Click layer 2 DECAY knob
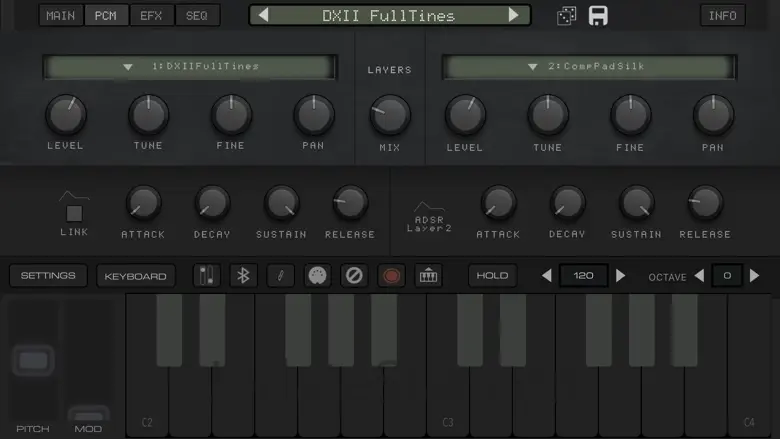 point(567,203)
